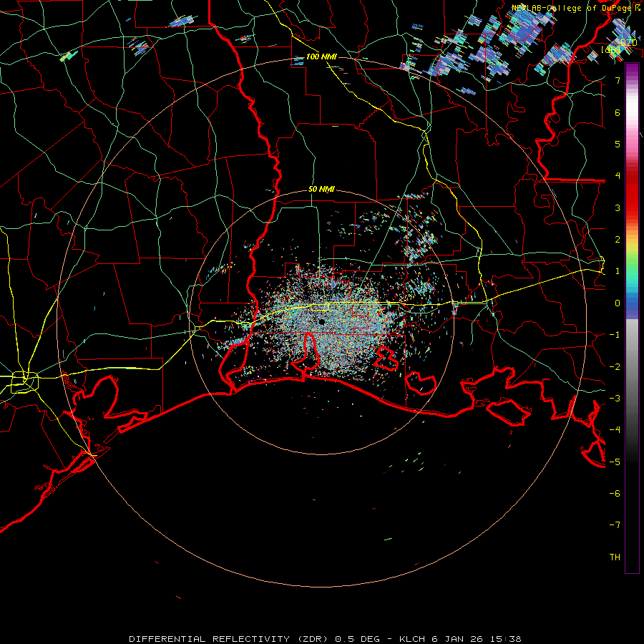Click the "5" label on the color scale

pos(618,144)
